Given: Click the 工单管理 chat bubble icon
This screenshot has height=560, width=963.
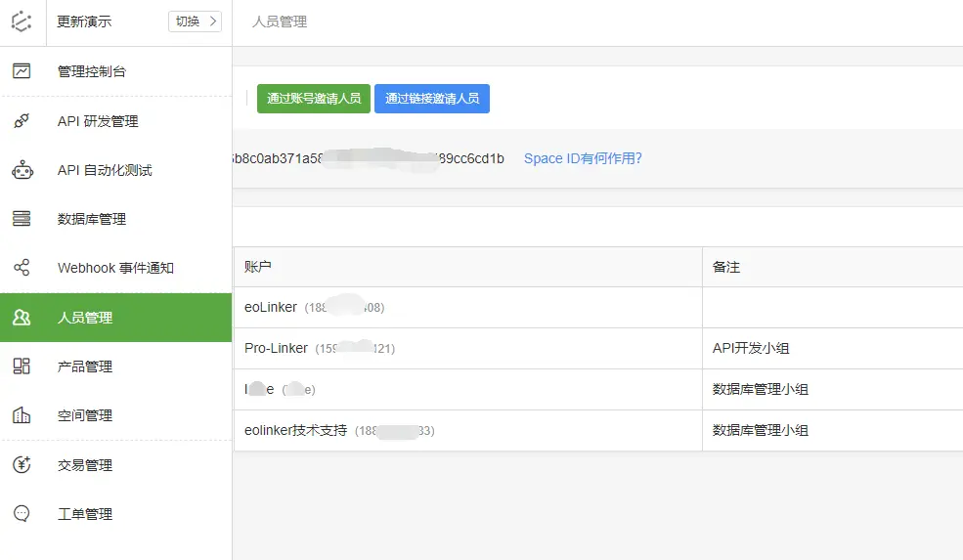Looking at the screenshot, I should point(22,514).
